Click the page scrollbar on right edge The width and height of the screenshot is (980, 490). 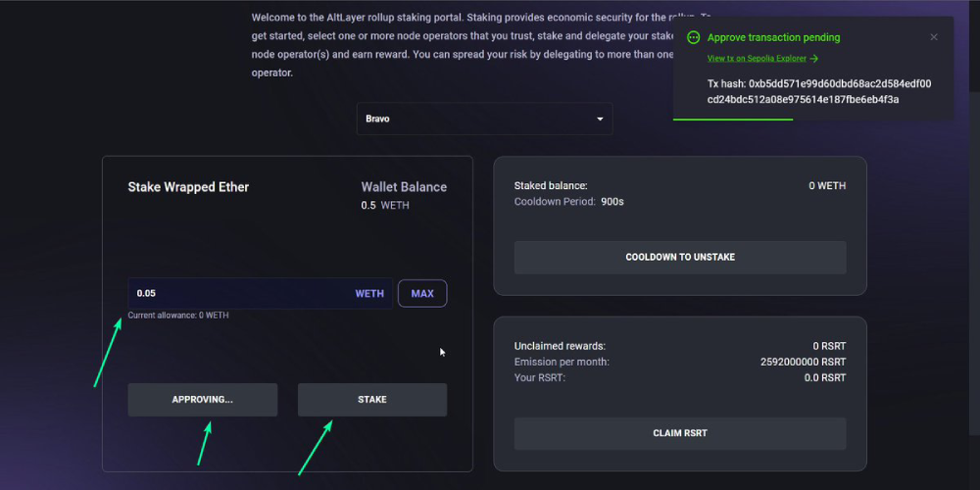click(974, 264)
